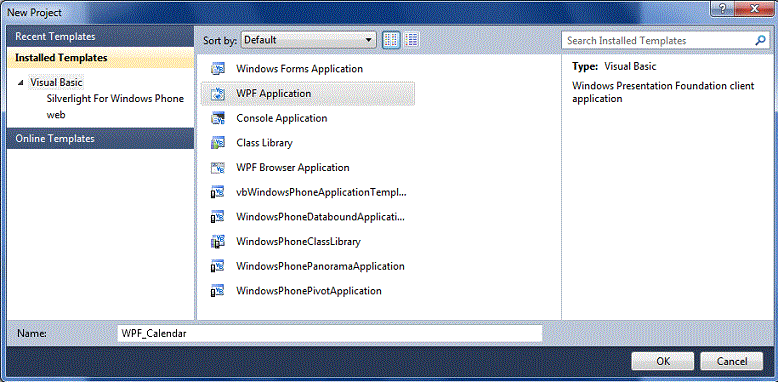Click the Search Installed Templates field
Image resolution: width=778 pixels, height=382 pixels.
[665, 41]
